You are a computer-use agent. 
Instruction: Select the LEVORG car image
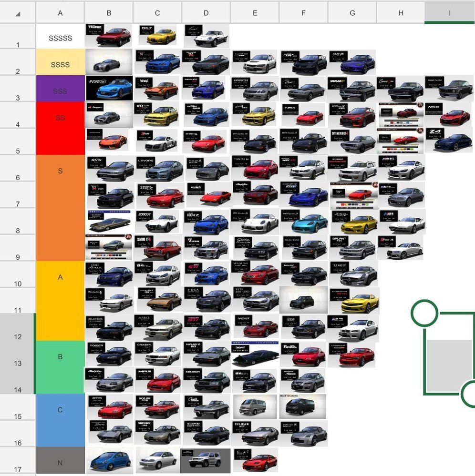pos(160,169)
